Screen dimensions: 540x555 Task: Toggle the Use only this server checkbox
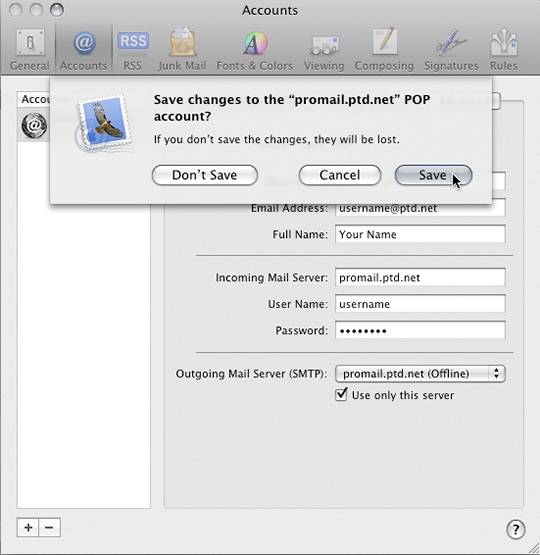click(341, 395)
